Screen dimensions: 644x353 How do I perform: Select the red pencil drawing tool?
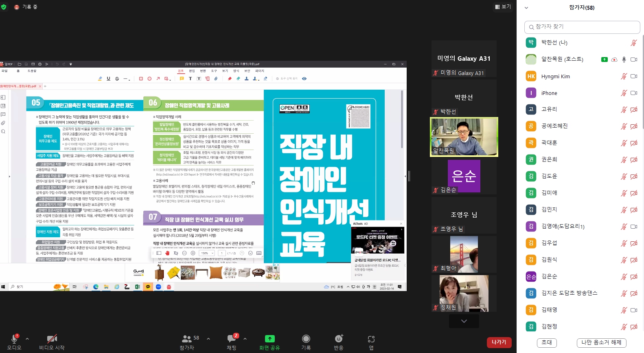coord(230,79)
